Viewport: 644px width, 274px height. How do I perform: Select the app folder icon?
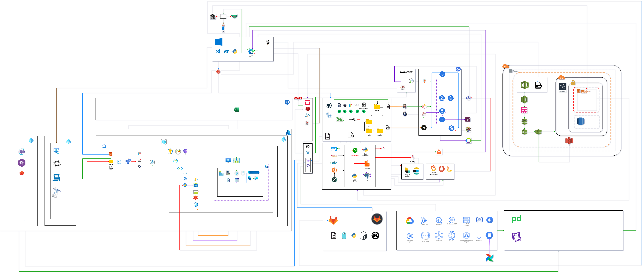click(369, 122)
